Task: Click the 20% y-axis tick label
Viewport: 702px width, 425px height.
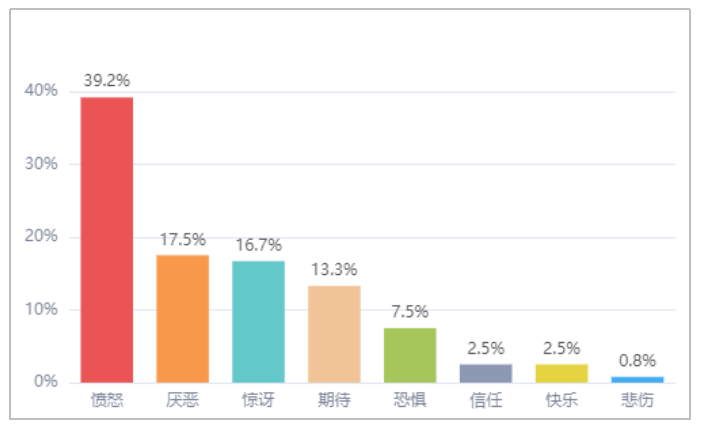Action: coord(41,236)
